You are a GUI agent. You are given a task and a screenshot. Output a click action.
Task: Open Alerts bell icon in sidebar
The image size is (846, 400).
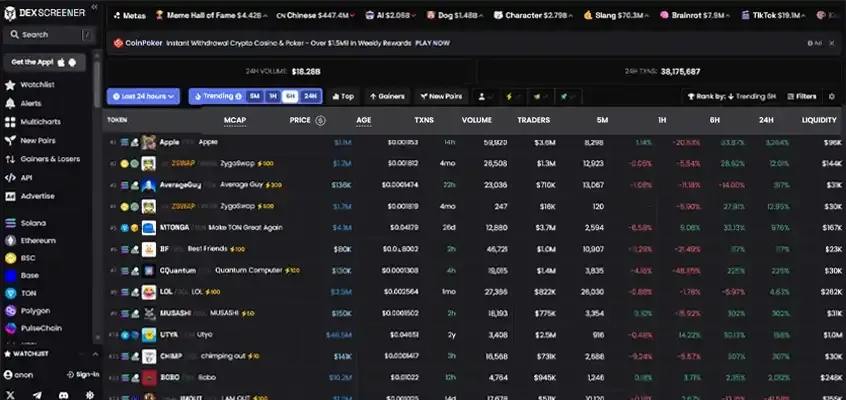click(x=10, y=103)
